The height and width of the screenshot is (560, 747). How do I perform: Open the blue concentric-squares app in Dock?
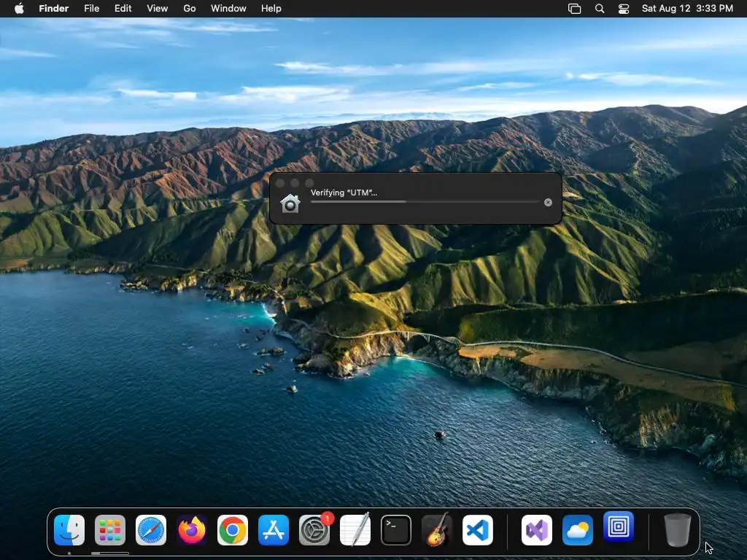(x=619, y=527)
